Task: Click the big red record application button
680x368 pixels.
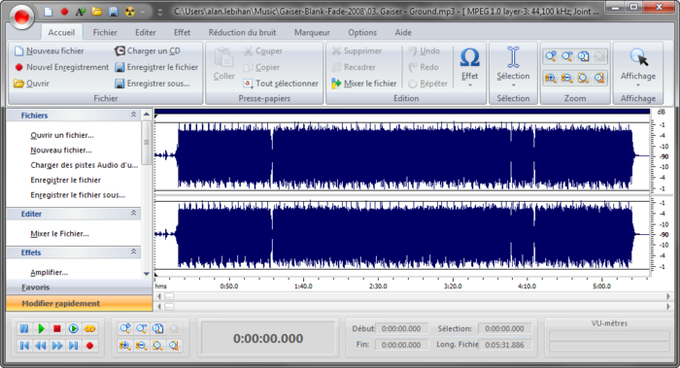Action: 21,17
